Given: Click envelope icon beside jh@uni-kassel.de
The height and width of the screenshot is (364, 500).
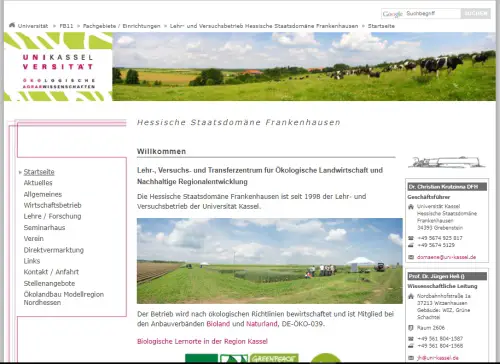Looking at the screenshot, I should tap(411, 358).
